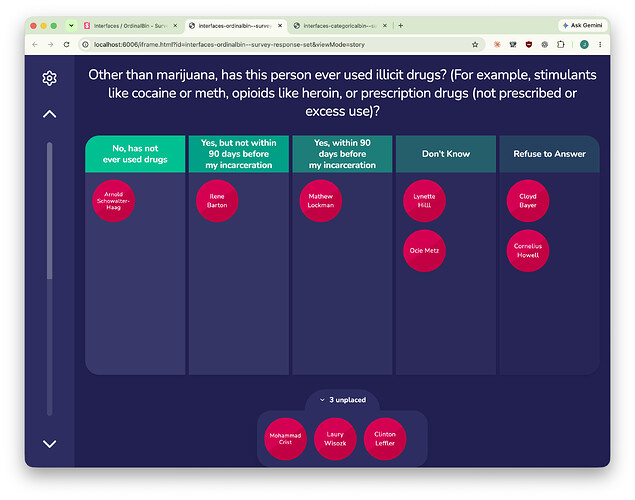Select the Refuse to Answer bin header
The image size is (635, 500).
550,154
